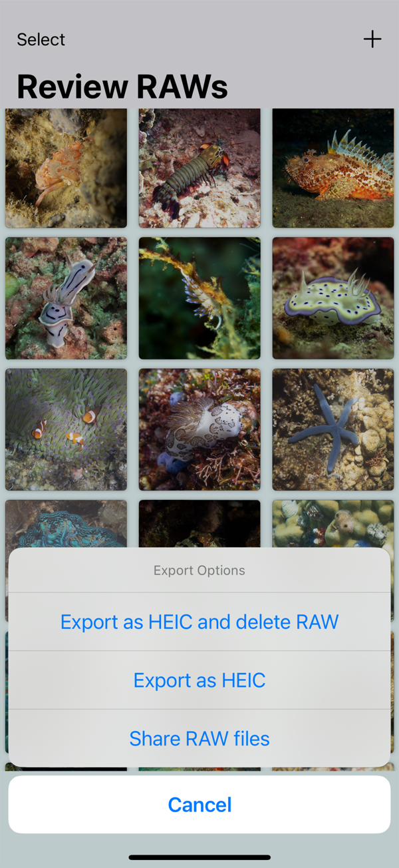Tap the Review RAWs title heading
The height and width of the screenshot is (868, 399).
pyautogui.click(x=122, y=87)
